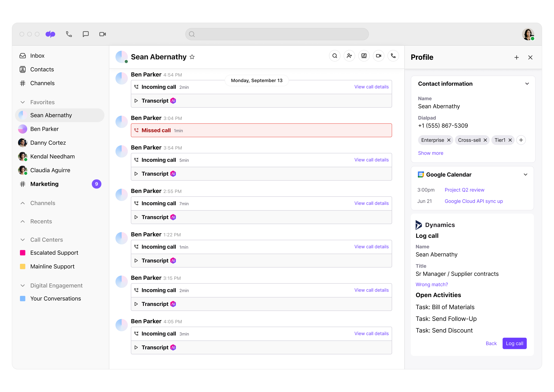Open the messages icon in the top toolbar
554x392 pixels.
[x=86, y=34]
